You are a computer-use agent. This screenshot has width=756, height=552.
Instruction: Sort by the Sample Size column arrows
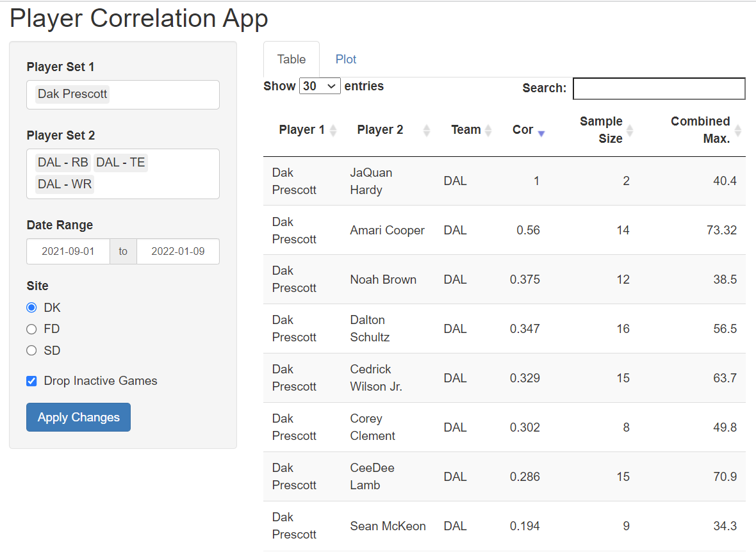[x=630, y=130]
